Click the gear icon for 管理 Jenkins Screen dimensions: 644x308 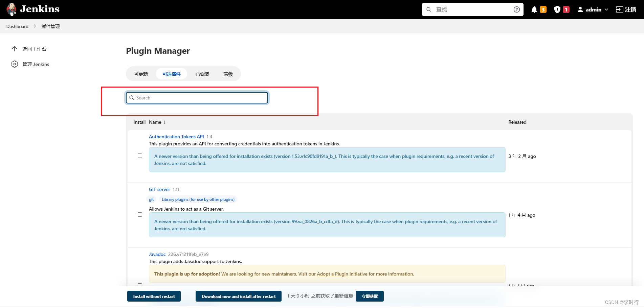(15, 64)
